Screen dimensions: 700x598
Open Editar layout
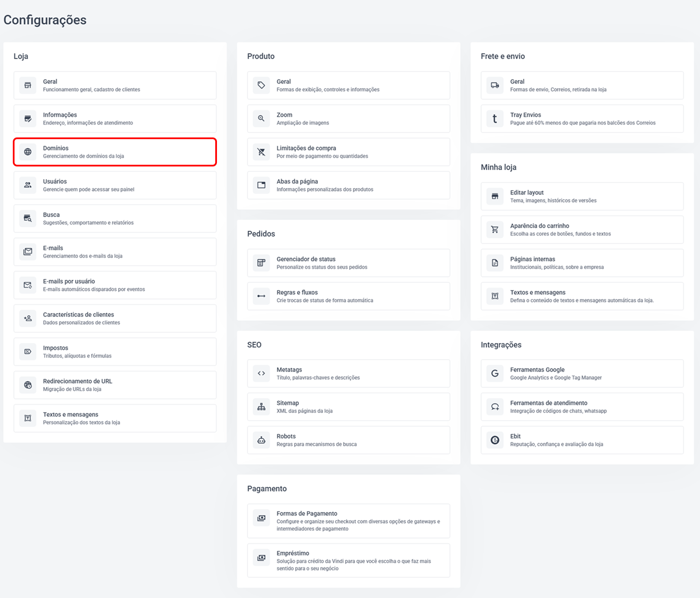582,196
